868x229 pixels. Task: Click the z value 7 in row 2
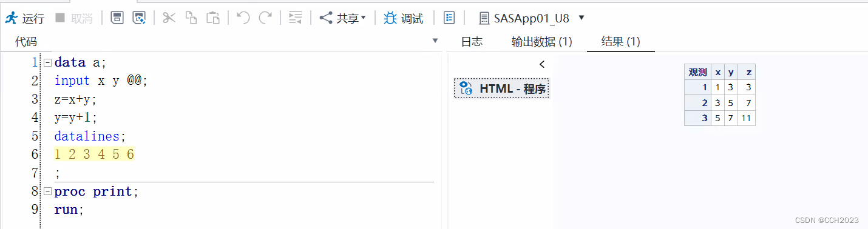(746, 103)
